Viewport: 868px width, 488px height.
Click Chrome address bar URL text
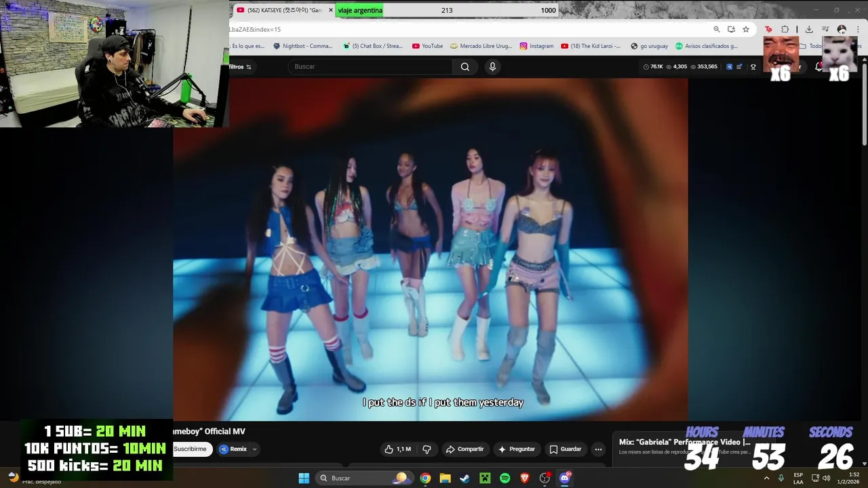tap(255, 29)
